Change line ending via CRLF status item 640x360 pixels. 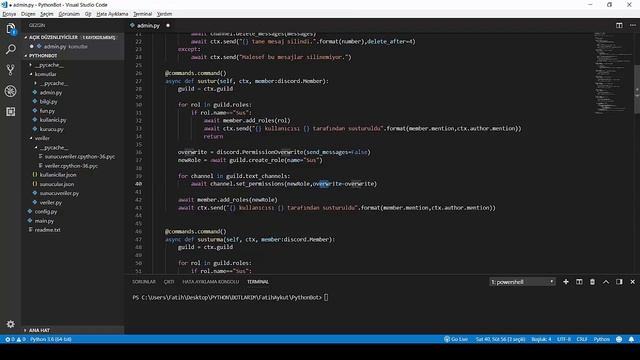582,339
